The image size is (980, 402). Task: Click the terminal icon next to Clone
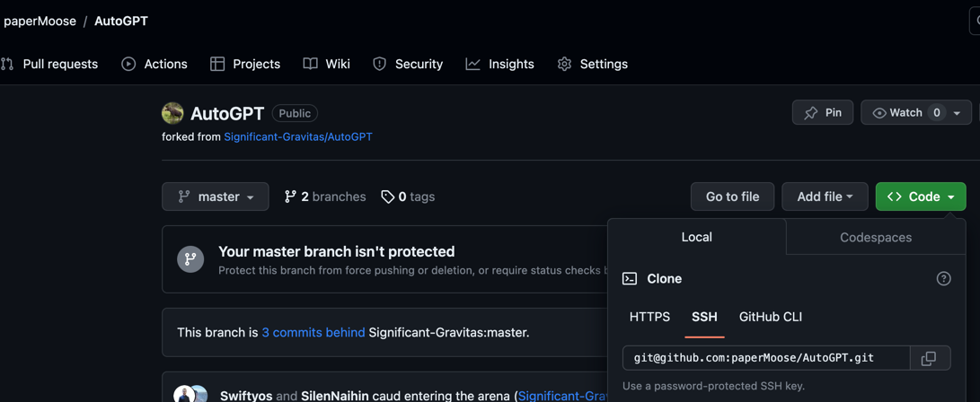point(630,279)
